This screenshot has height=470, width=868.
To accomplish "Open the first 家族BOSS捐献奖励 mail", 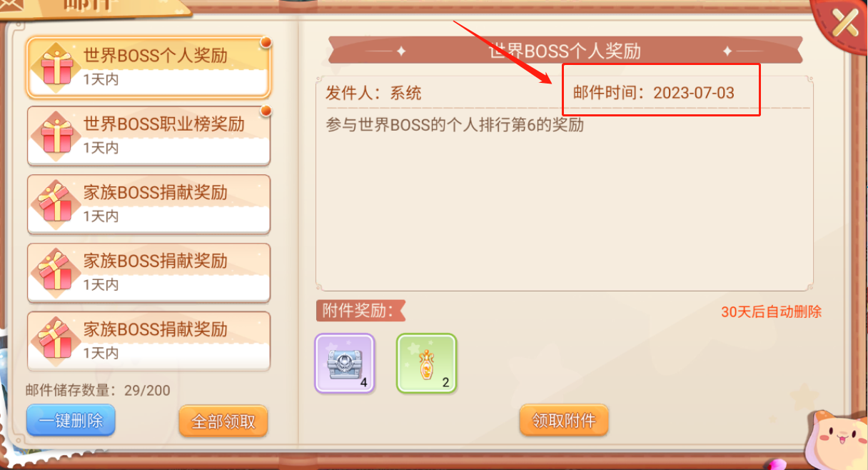I will (x=148, y=204).
